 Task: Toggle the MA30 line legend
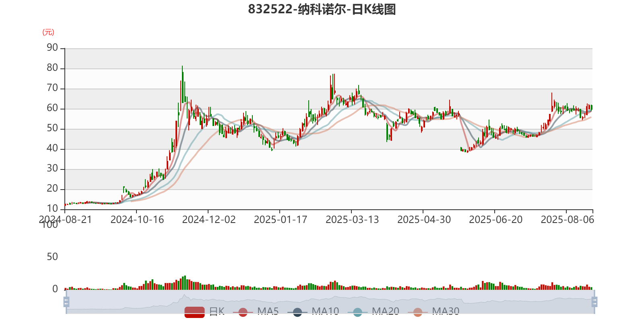(x=433, y=312)
